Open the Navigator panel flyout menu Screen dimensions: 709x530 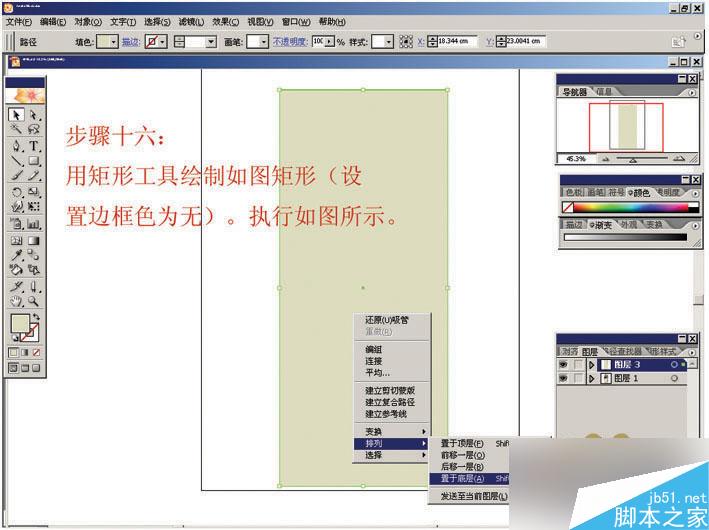pyautogui.click(x=692, y=92)
